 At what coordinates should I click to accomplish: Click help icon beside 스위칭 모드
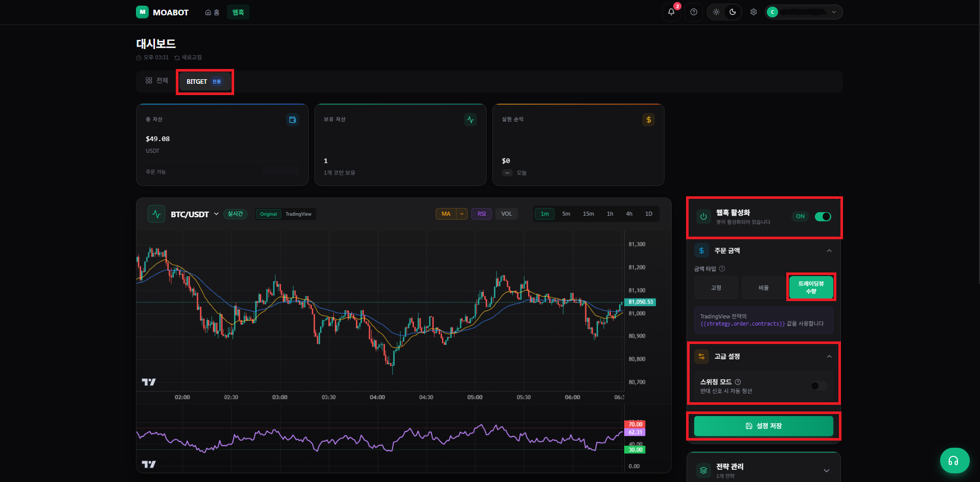738,382
